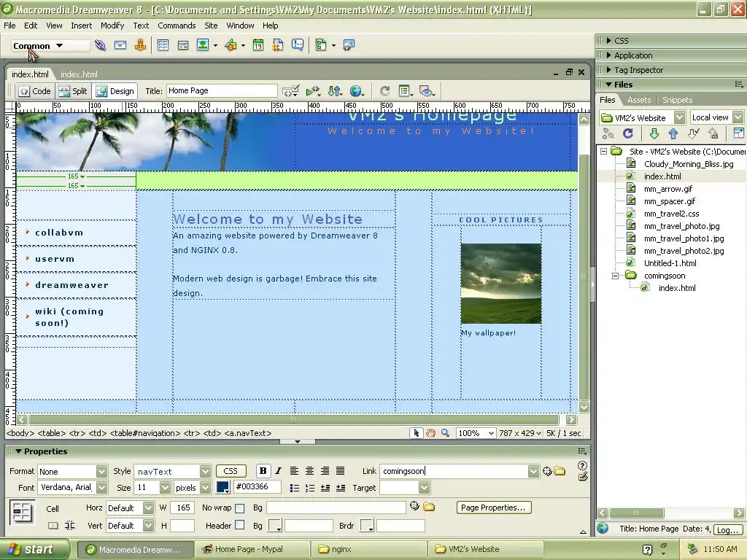Image resolution: width=747 pixels, height=560 pixels.
Task: Click the Hyperlink icon in Insert bar
Action: pos(100,45)
